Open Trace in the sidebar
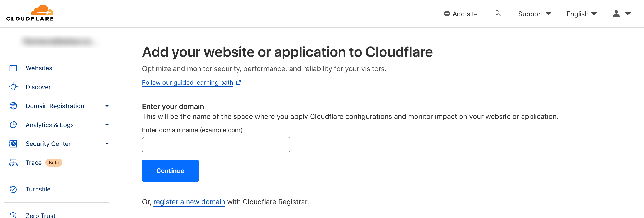This screenshot has width=644, height=218. point(33,163)
